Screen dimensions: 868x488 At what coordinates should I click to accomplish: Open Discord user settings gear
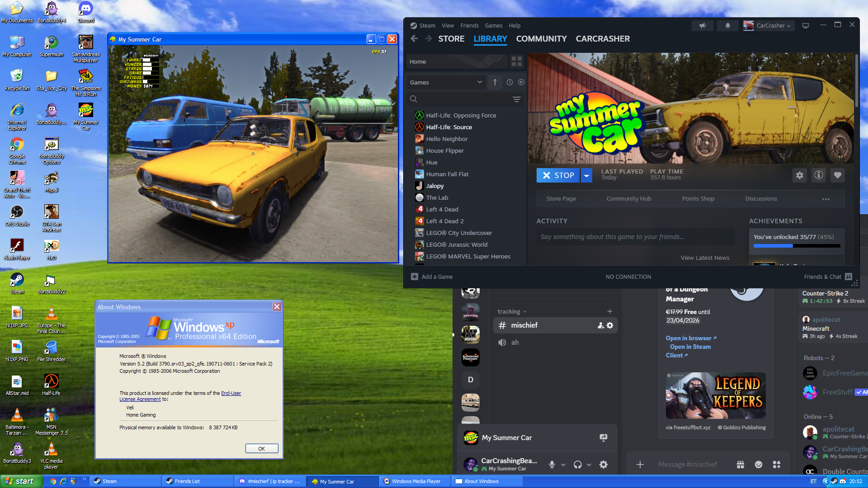click(603, 465)
